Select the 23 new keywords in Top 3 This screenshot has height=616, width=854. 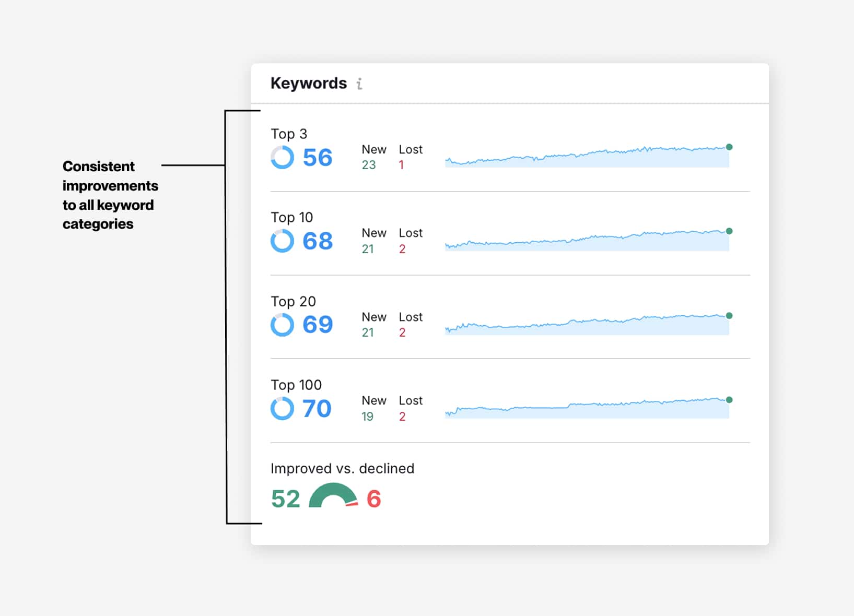tap(369, 165)
